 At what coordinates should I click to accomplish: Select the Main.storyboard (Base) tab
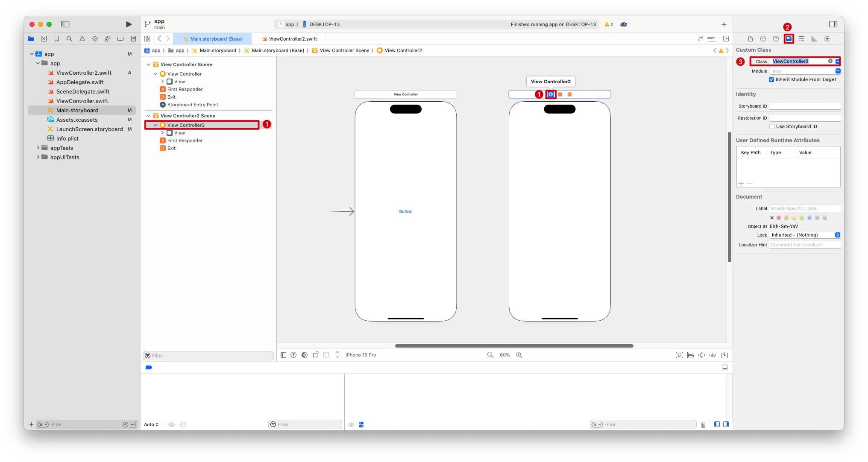coord(216,39)
